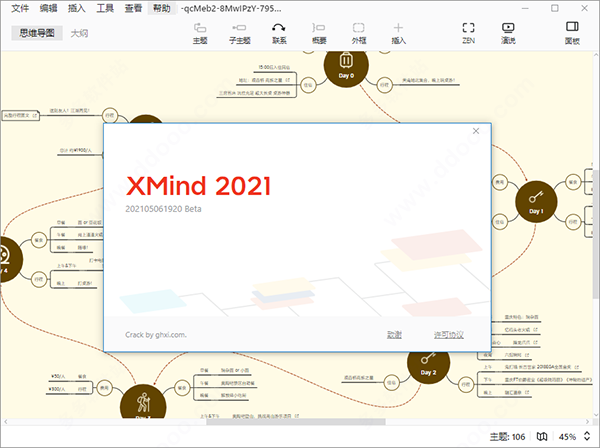This screenshot has height=448, width=600.
Task: Switch to 大纲 (Outline) view tab
Action: point(79,33)
